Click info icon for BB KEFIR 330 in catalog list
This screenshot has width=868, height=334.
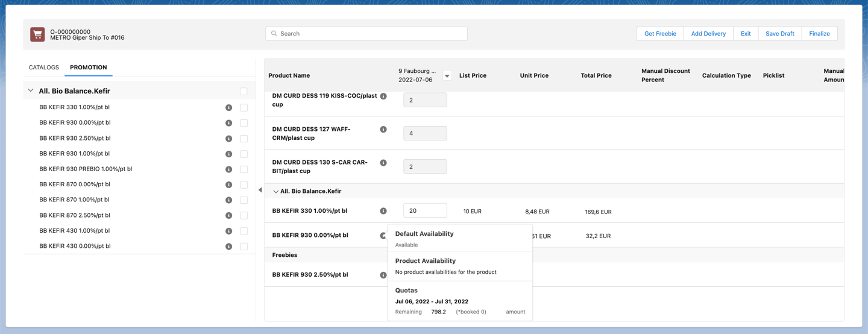click(x=228, y=108)
